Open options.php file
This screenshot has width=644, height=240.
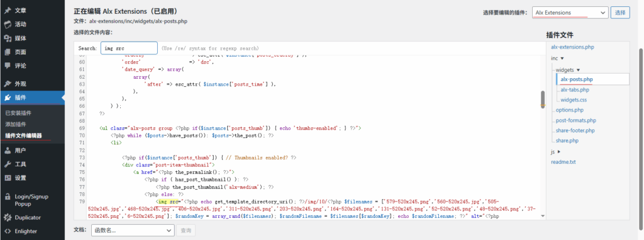570,110
